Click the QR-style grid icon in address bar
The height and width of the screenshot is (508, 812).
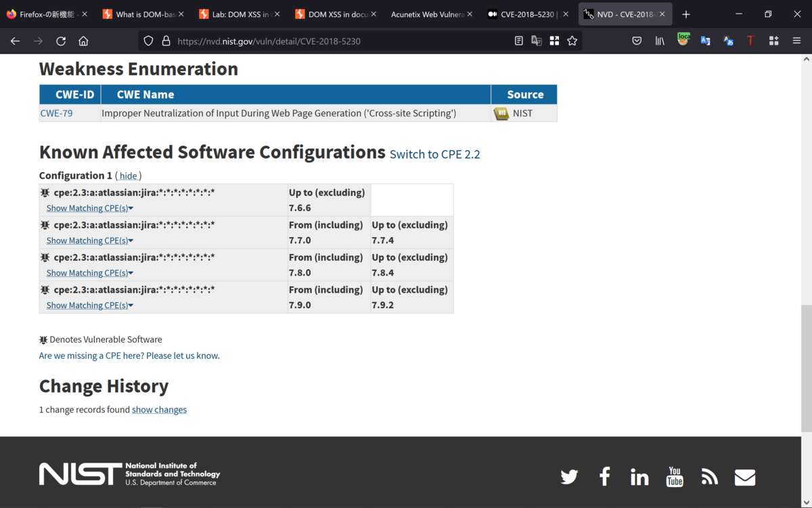pos(554,41)
